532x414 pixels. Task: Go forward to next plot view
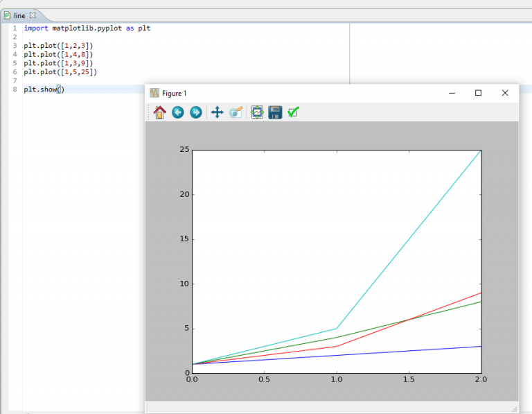(x=196, y=112)
